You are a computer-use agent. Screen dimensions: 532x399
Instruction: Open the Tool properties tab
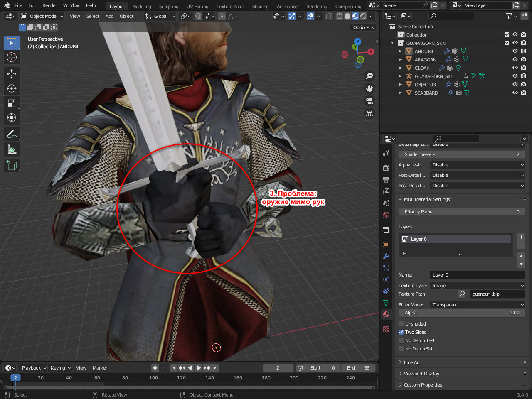click(386, 153)
